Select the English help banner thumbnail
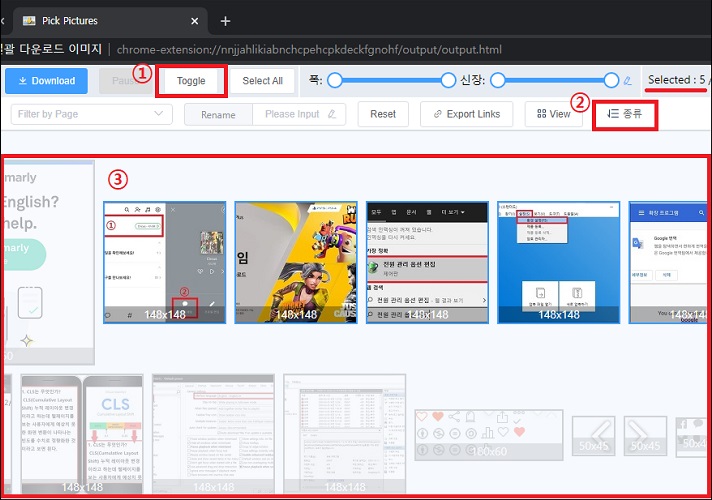The height and width of the screenshot is (500, 712). [49, 262]
